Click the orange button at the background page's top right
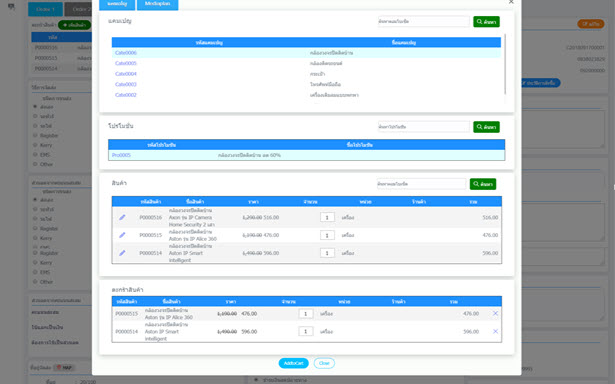Viewport: 615px width, 384px height. click(591, 24)
